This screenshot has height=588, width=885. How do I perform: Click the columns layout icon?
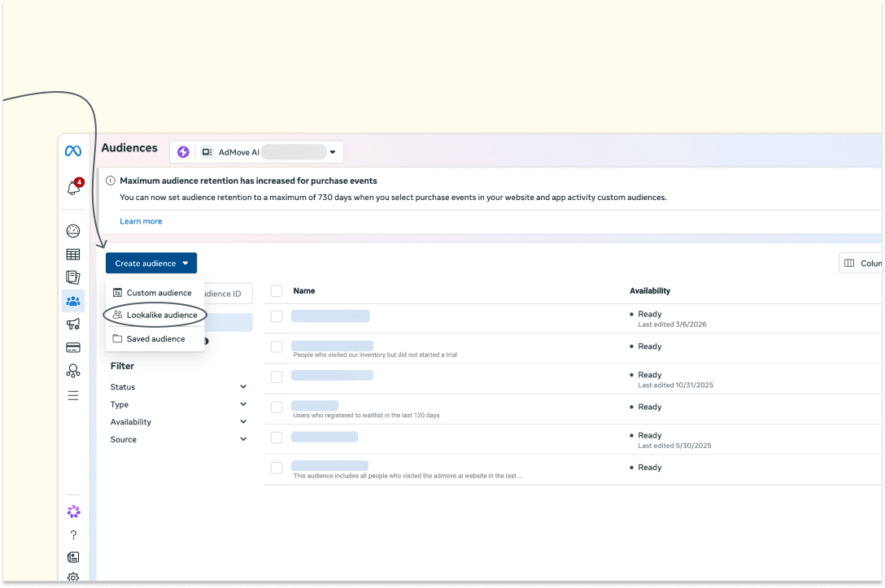(849, 263)
